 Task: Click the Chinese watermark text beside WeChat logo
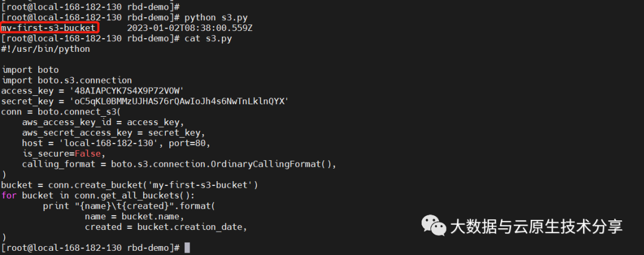pyautogui.click(x=536, y=226)
